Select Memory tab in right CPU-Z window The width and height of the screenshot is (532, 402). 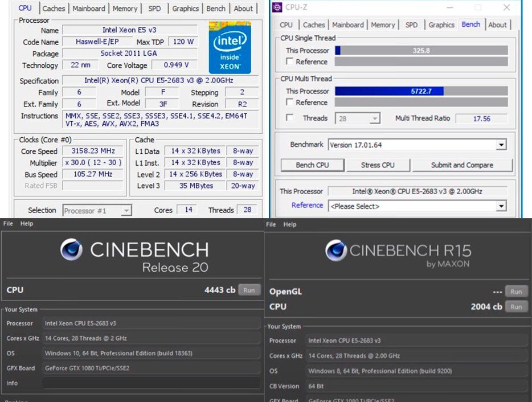pos(383,24)
